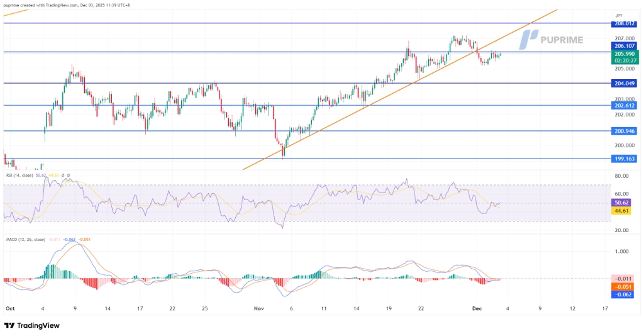The image size is (644, 336).
Task: Click the MACD (12, 26, close) indicator label
Action: pyautogui.click(x=30, y=240)
